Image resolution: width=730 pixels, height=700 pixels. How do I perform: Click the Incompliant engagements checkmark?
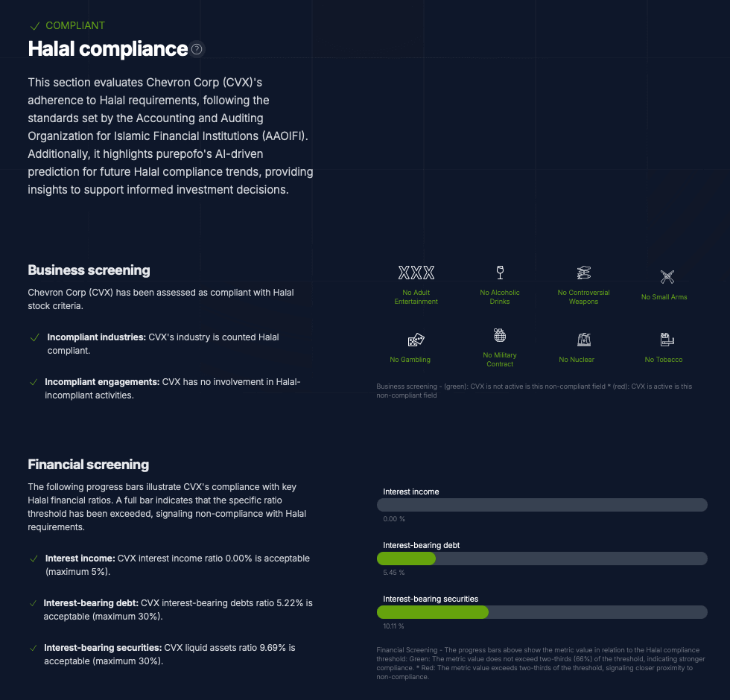(x=33, y=382)
